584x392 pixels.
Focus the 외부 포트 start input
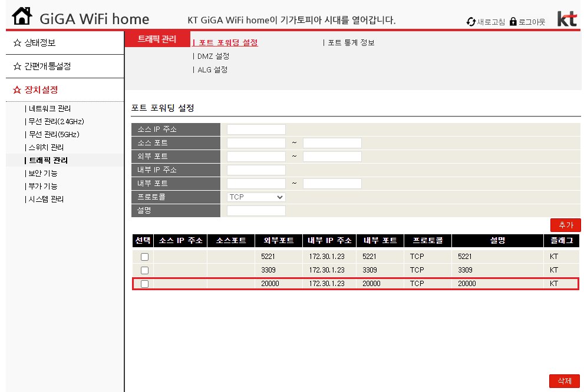tap(256, 157)
